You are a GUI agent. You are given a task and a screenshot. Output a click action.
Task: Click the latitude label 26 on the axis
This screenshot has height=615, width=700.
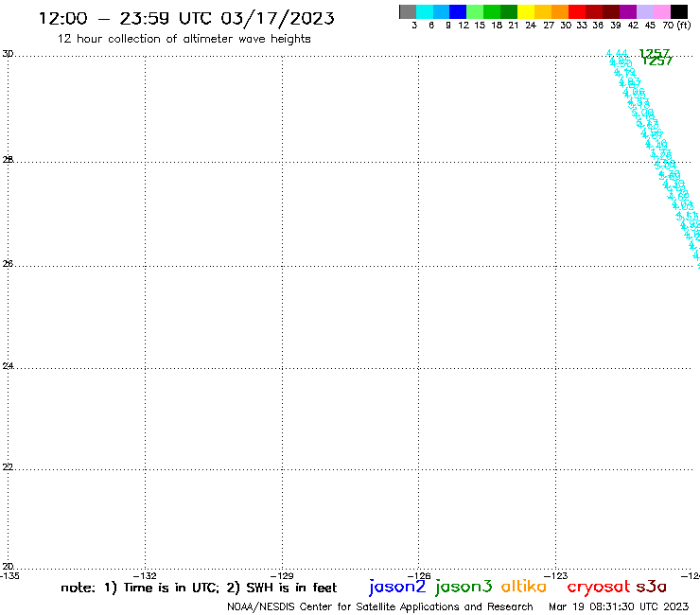click(8, 264)
